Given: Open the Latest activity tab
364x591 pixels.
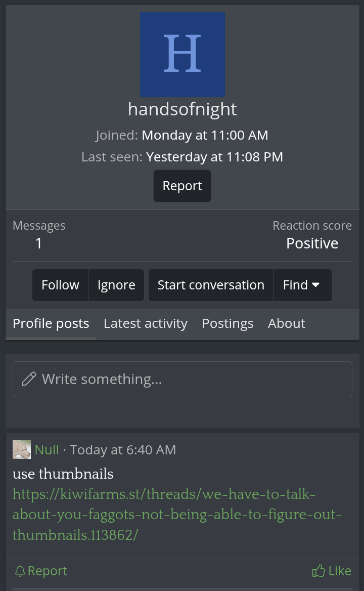Looking at the screenshot, I should [x=146, y=323].
